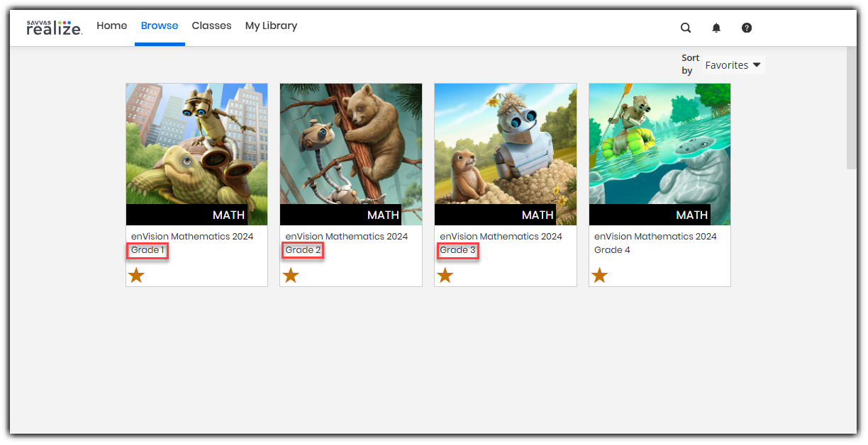Expand sorting options next to Sort by
This screenshot has width=868, height=445.
(733, 64)
